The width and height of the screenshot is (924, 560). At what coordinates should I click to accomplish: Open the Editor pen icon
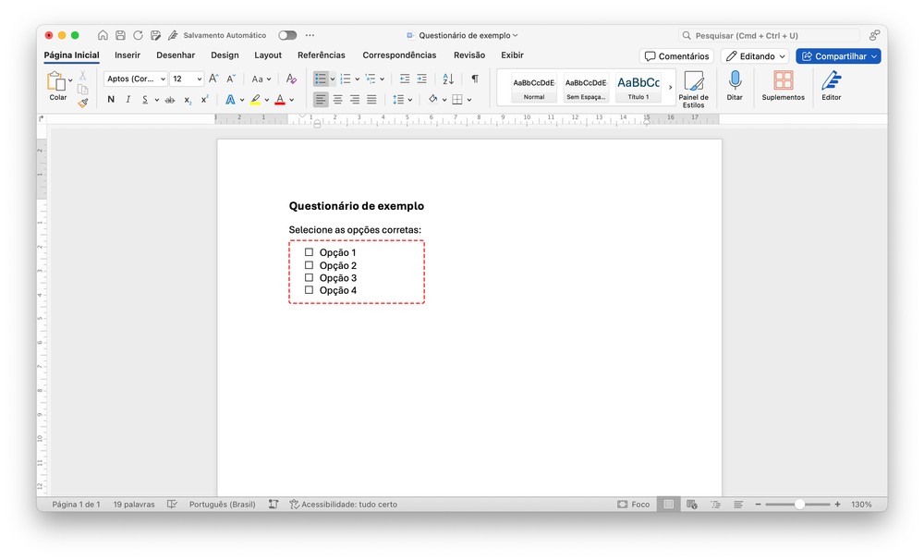(831, 81)
